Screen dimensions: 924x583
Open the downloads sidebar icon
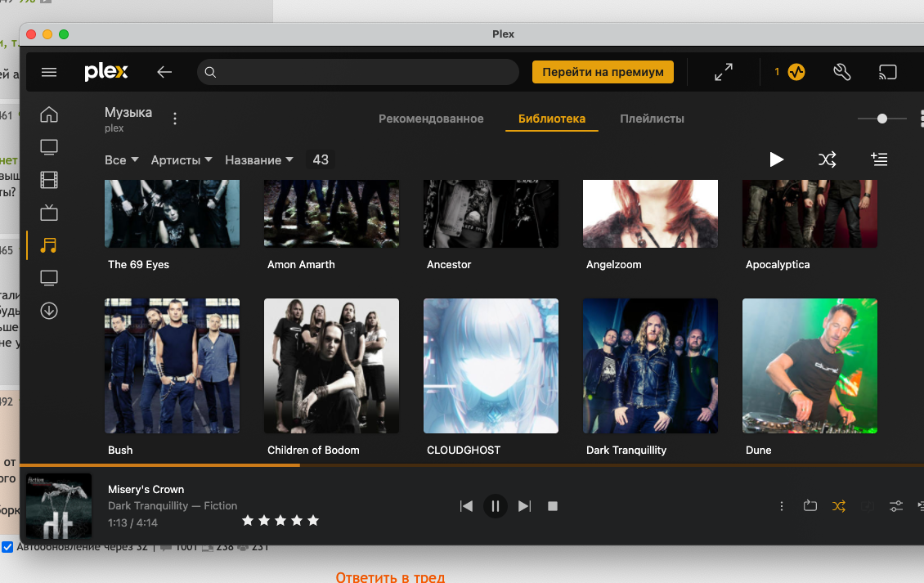(49, 311)
